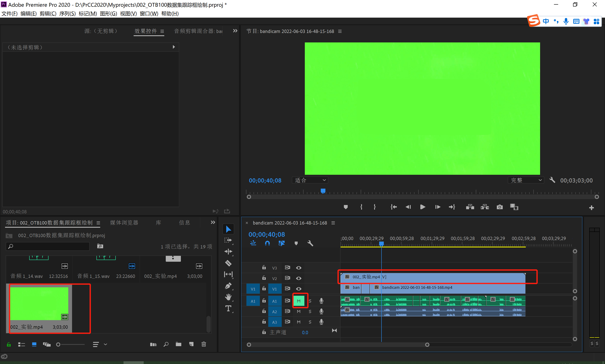Toggle V1 track visibility eye
Screen dimensions: 605x364
click(x=299, y=289)
